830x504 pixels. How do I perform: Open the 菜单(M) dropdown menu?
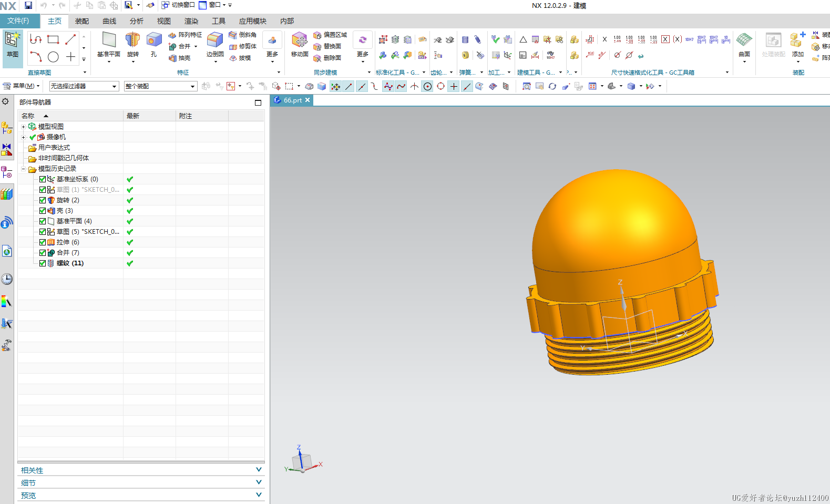tap(22, 86)
